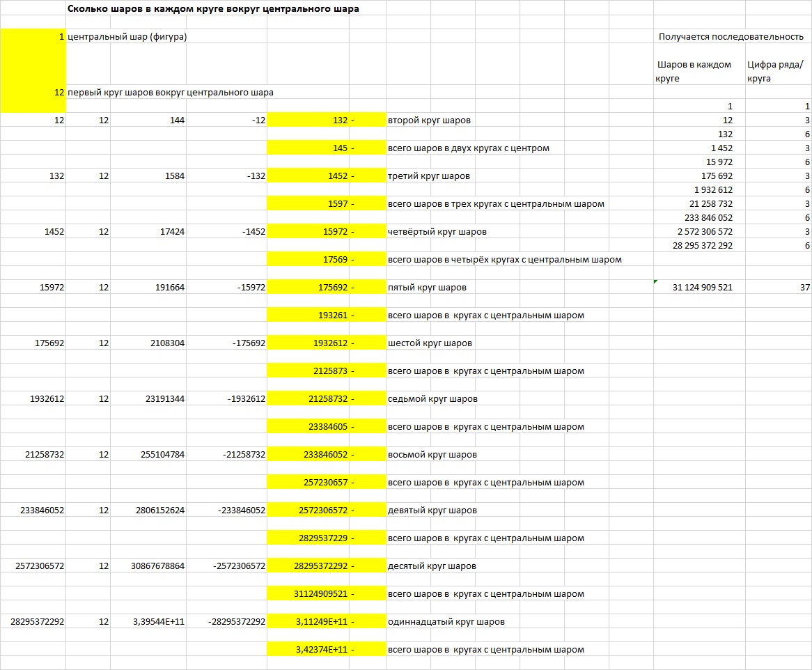
Task: Select the bold title cell about шаров в каждом круге
Action: pyautogui.click(x=213, y=9)
